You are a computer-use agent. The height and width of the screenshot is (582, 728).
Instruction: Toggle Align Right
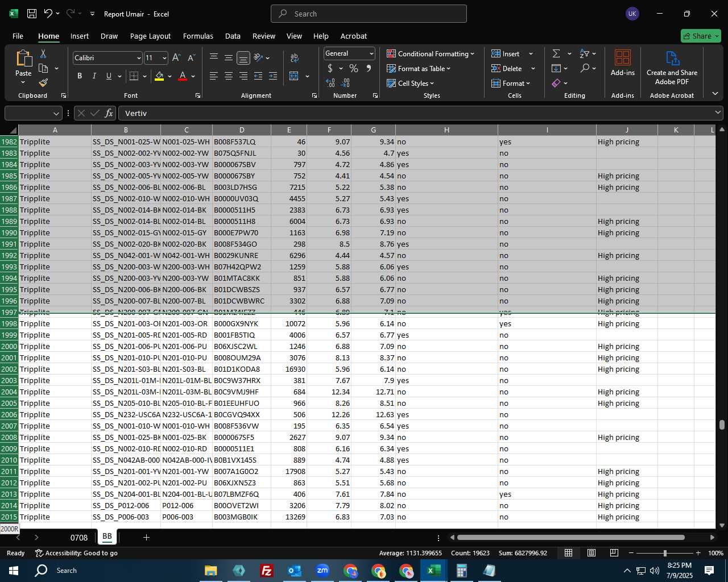(243, 76)
